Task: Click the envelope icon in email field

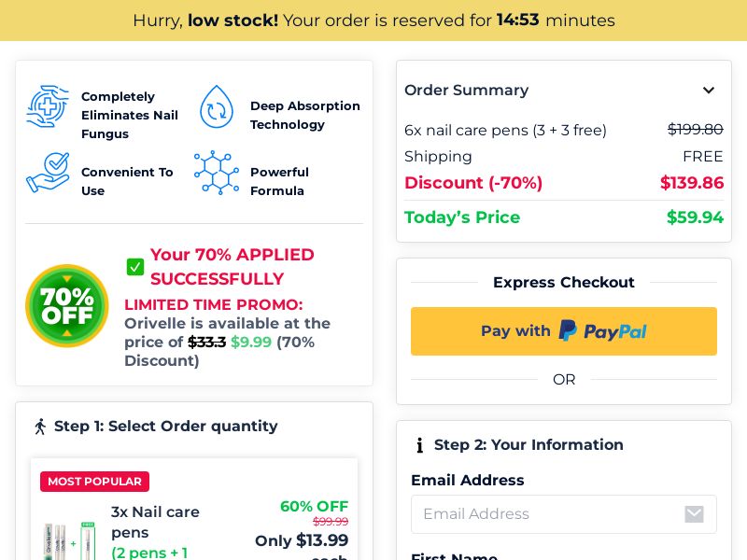Action: coord(694,514)
